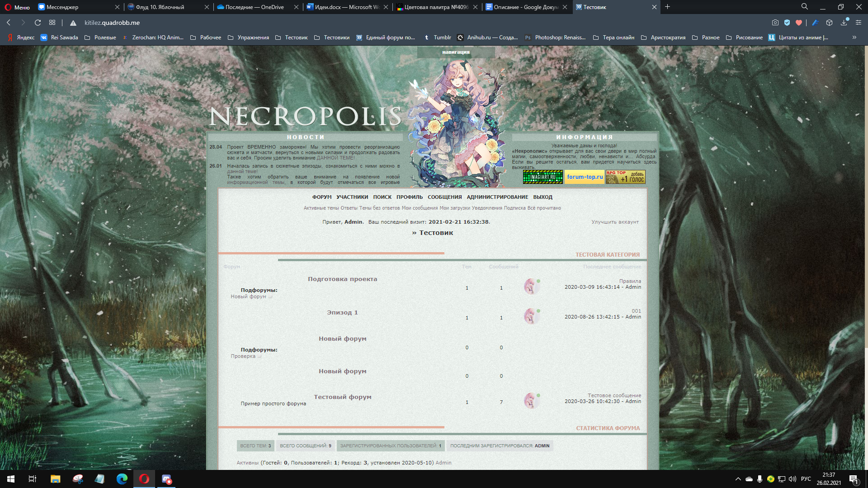Open the Opera Меню button
Image resolution: width=868 pixels, height=488 pixels.
[17, 7]
